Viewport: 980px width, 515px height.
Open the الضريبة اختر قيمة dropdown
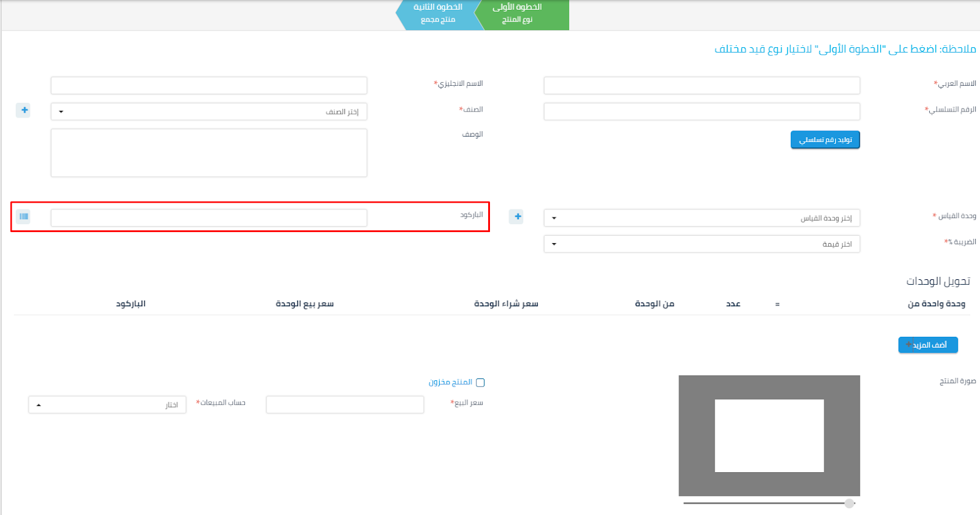(701, 244)
